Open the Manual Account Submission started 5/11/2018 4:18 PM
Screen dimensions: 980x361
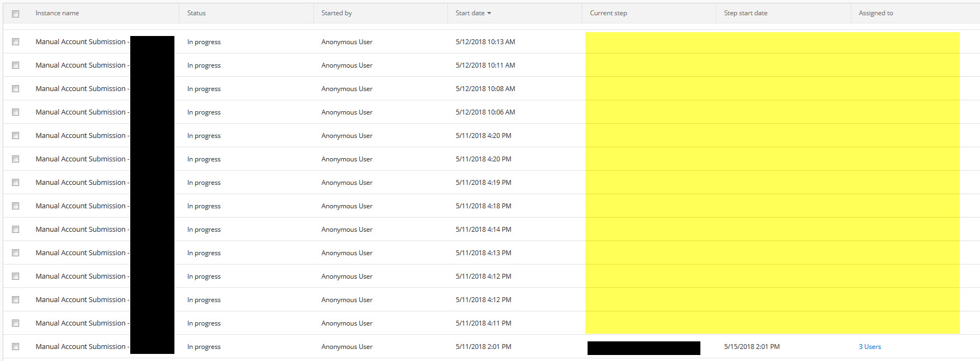81,206
